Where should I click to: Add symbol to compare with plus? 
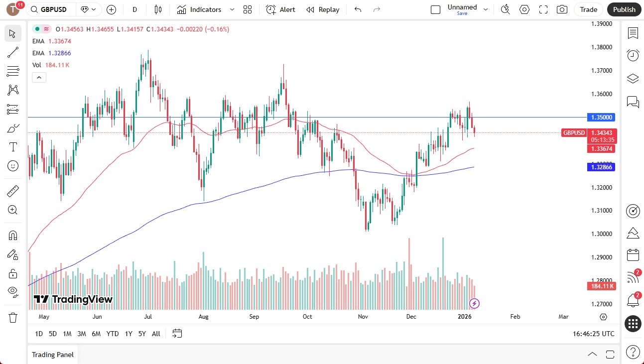point(111,9)
